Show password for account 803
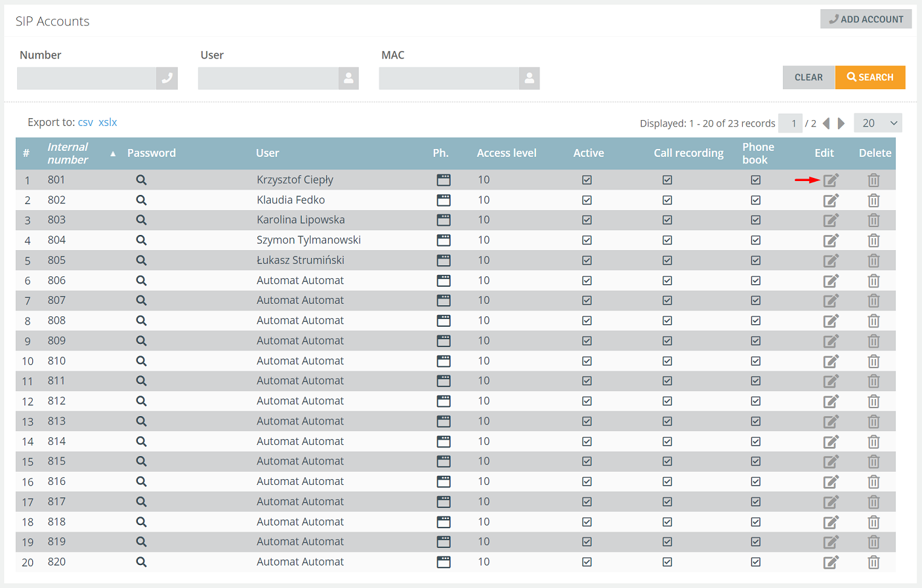Viewport: 922px width, 588px height. 141,220
